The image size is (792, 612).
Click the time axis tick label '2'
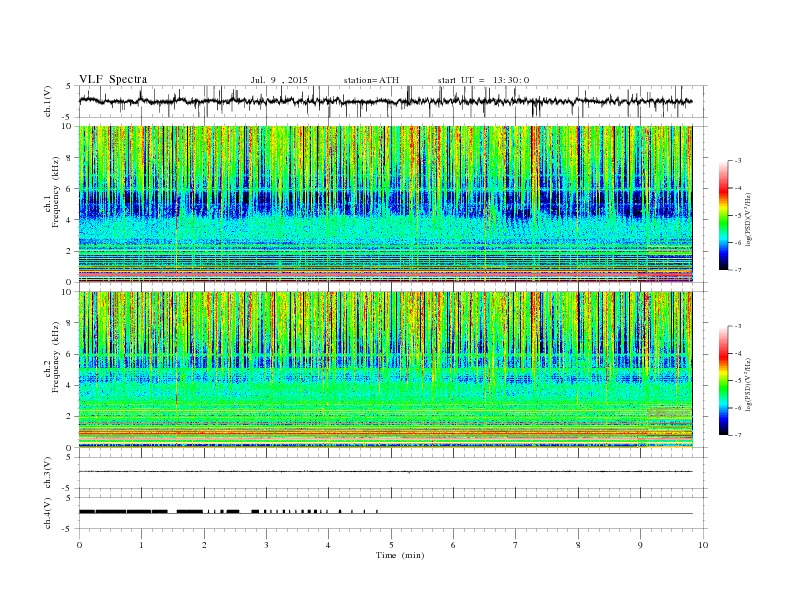[x=204, y=545]
